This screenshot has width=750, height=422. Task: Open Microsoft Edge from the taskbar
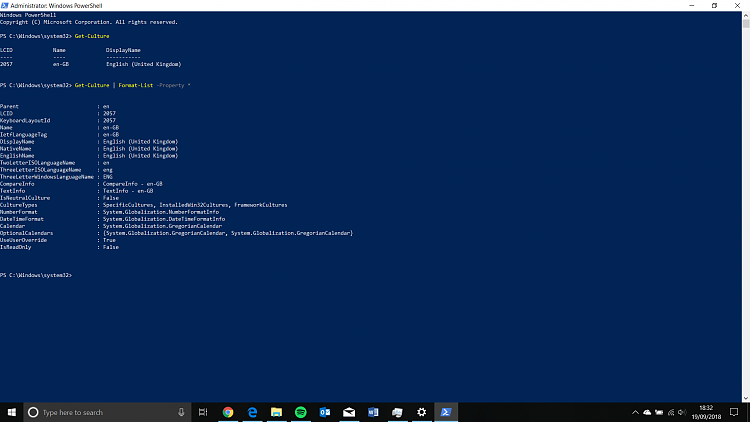[x=252, y=412]
